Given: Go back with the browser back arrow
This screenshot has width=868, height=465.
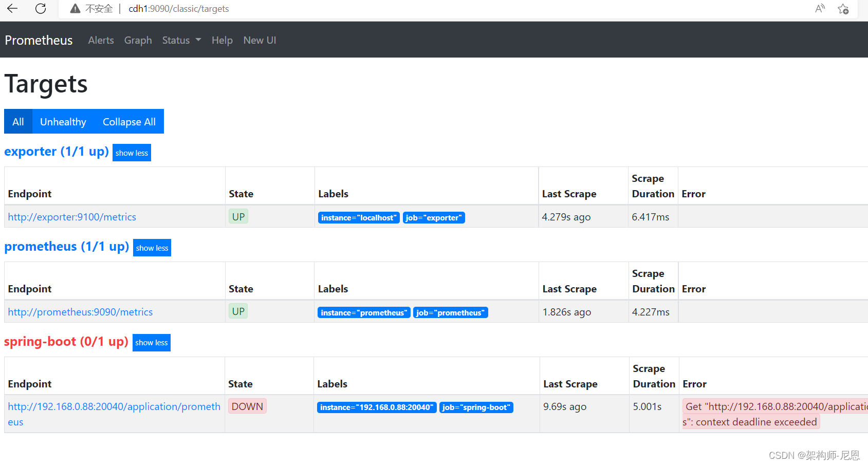Looking at the screenshot, I should pos(12,8).
